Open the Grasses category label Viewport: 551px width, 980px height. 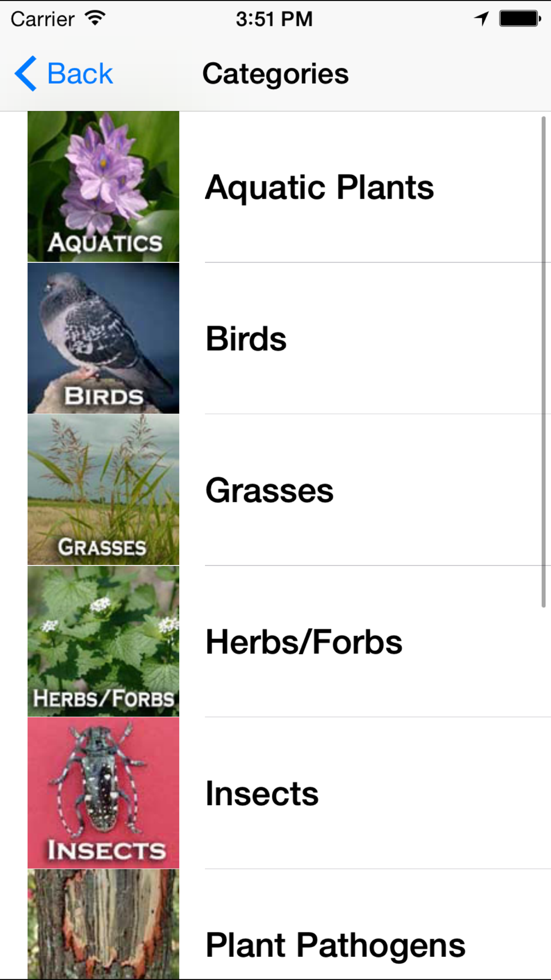point(269,491)
